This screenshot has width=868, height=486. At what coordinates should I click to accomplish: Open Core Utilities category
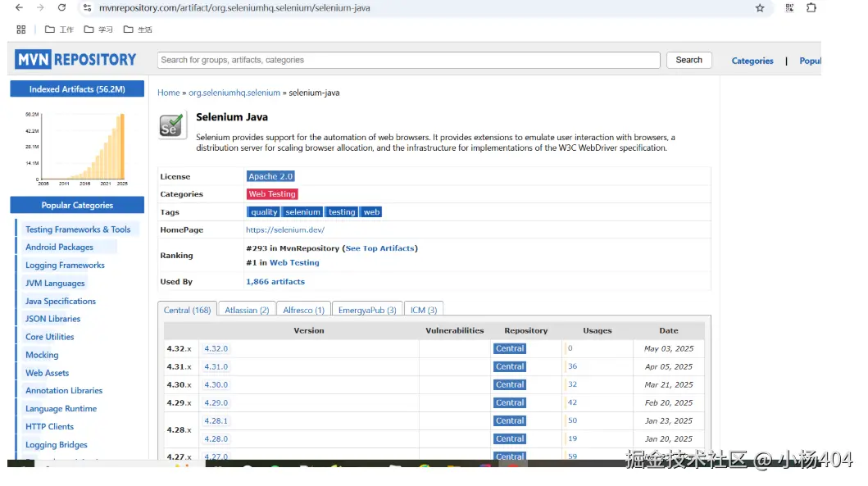[49, 337]
